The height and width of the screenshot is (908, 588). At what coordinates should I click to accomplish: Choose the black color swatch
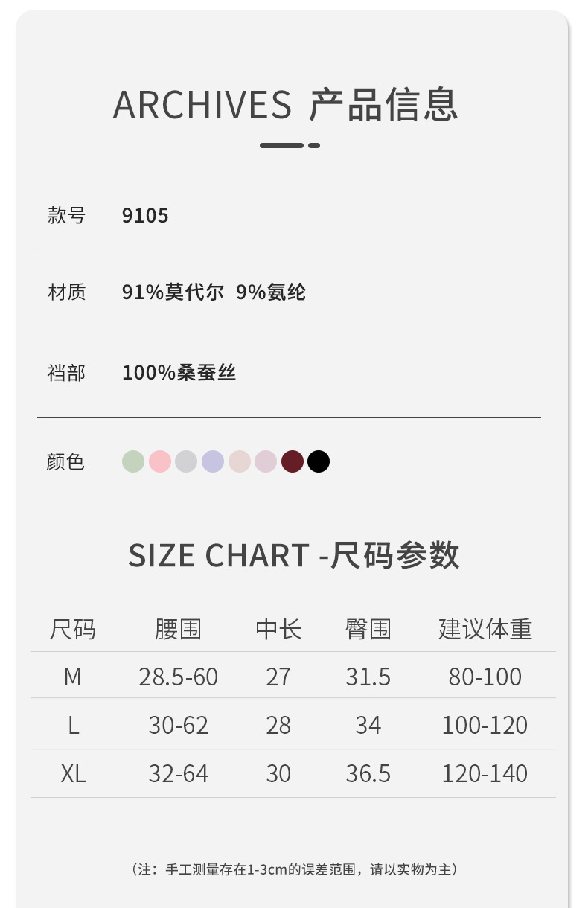[319, 461]
